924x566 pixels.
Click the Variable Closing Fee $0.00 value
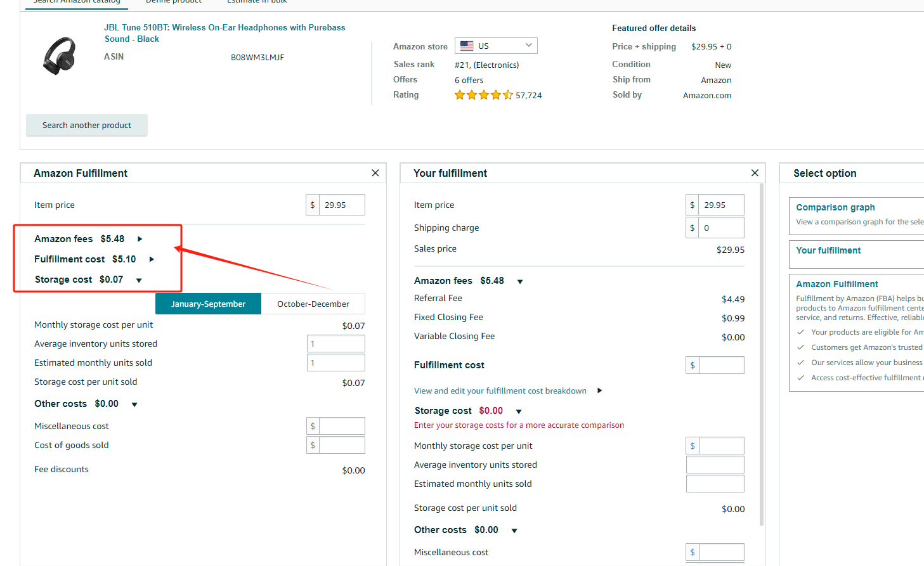tap(733, 337)
